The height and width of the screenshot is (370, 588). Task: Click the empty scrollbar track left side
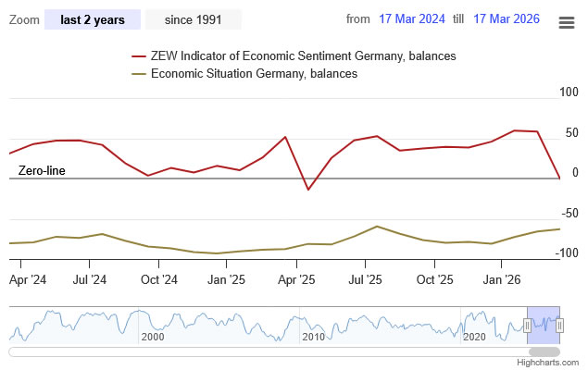tap(185, 351)
